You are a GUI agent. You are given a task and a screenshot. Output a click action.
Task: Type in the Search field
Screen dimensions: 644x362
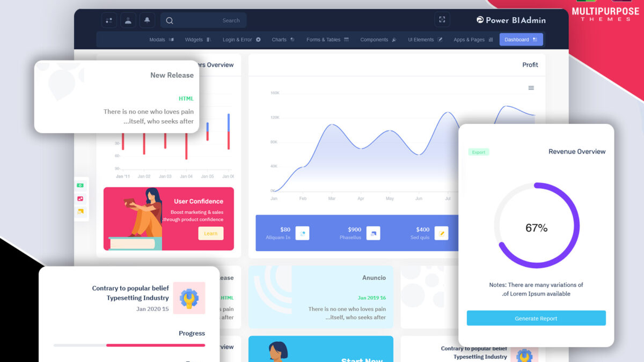(x=203, y=20)
